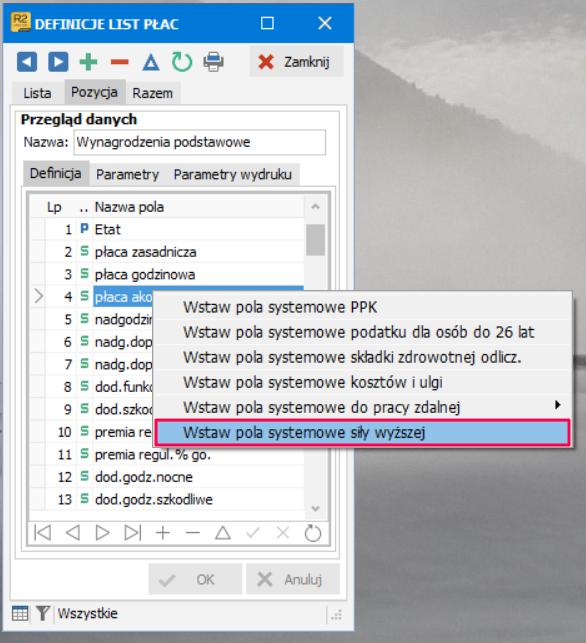The width and height of the screenshot is (586, 643).
Task: Select the 'dod.godz.szkodliwe' row
Action: click(x=168, y=499)
